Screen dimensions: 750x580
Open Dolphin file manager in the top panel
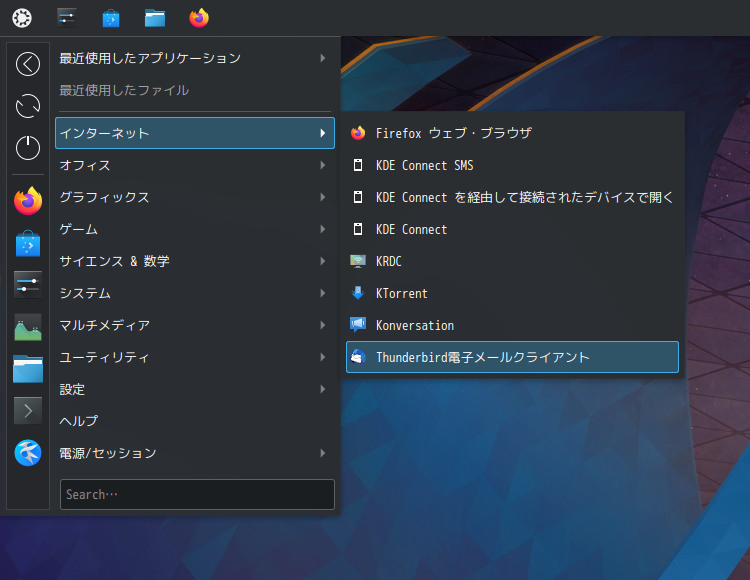tap(155, 18)
